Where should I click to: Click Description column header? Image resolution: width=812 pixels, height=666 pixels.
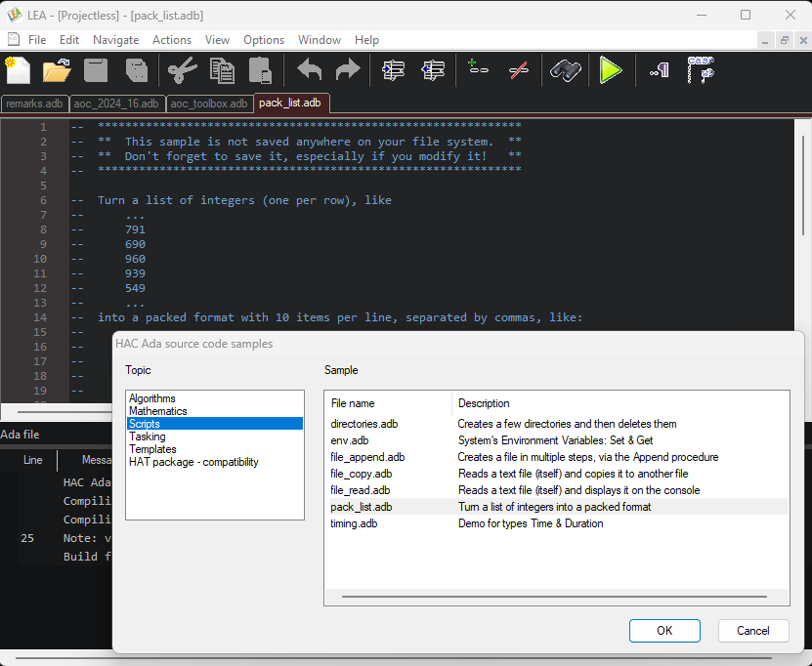[620, 403]
